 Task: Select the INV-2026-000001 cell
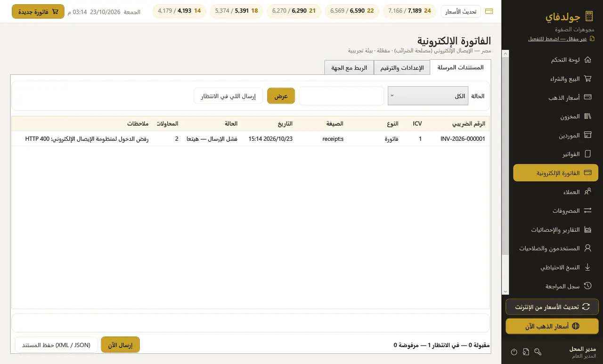click(463, 139)
